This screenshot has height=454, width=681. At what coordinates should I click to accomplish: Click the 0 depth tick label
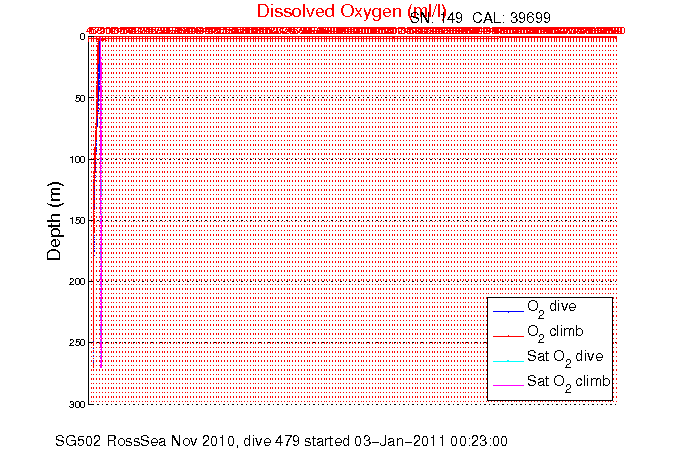tap(83, 37)
